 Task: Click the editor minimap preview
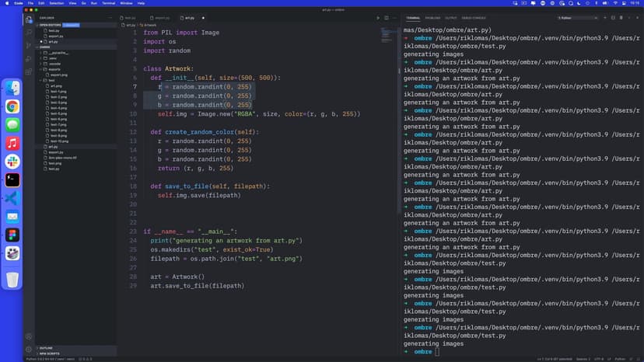coord(388,37)
